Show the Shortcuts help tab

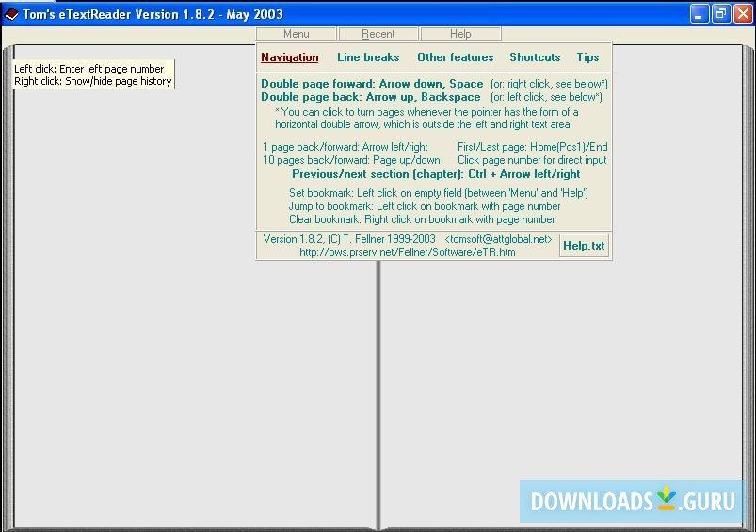pos(535,57)
